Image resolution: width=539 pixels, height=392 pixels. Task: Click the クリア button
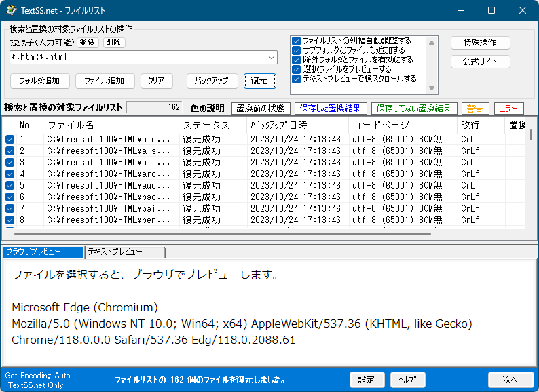[156, 81]
